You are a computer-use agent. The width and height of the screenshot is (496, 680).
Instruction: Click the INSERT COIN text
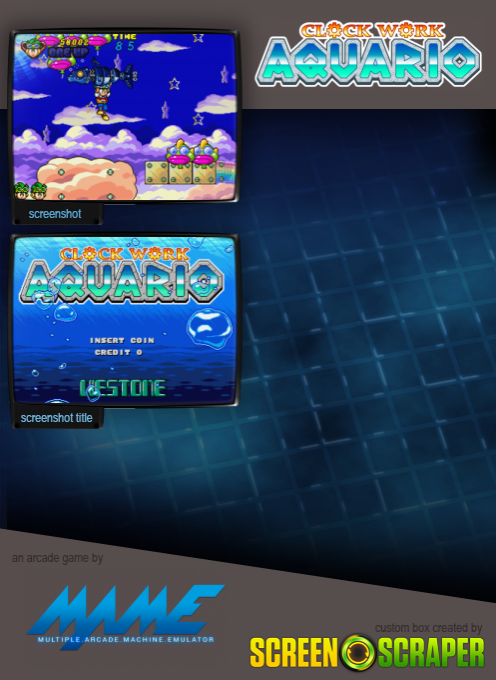[x=122, y=340]
